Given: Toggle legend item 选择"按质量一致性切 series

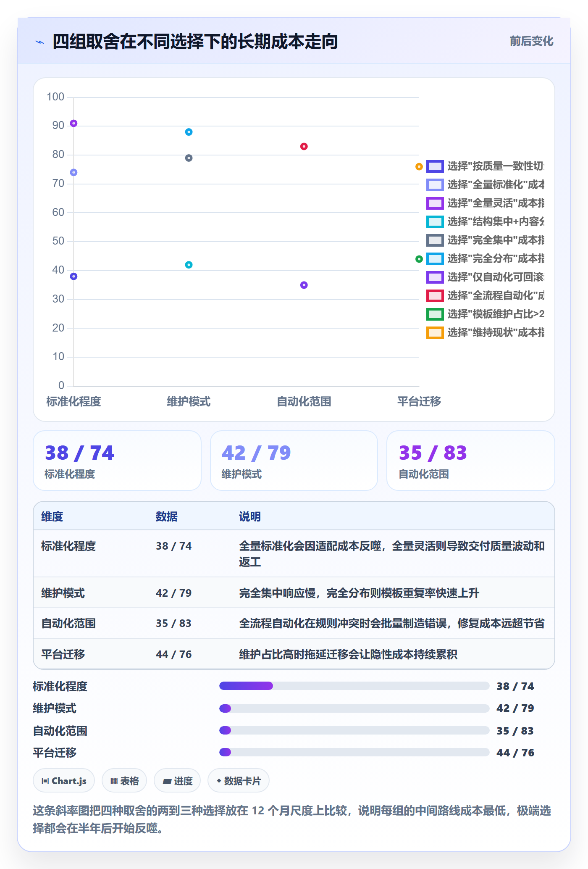Looking at the screenshot, I should point(485,166).
